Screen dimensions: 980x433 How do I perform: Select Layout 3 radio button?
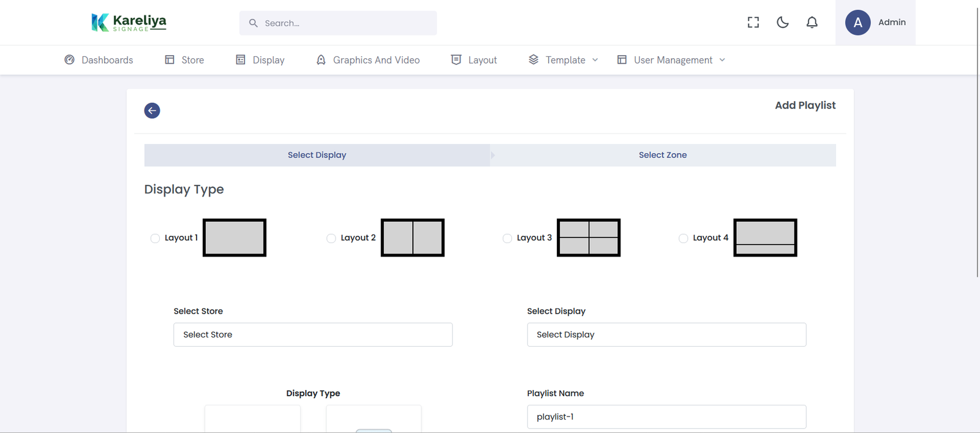coord(507,238)
